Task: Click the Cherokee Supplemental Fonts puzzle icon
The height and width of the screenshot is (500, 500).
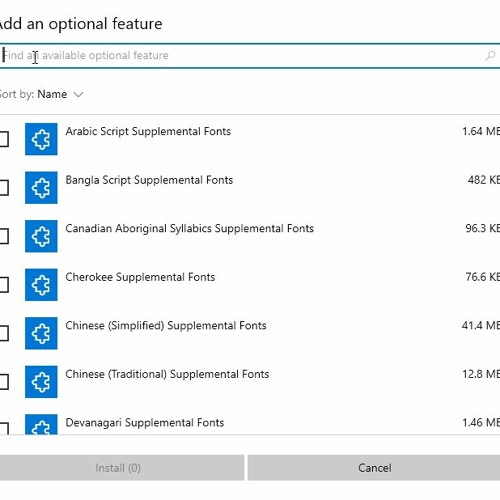Action: 41,285
